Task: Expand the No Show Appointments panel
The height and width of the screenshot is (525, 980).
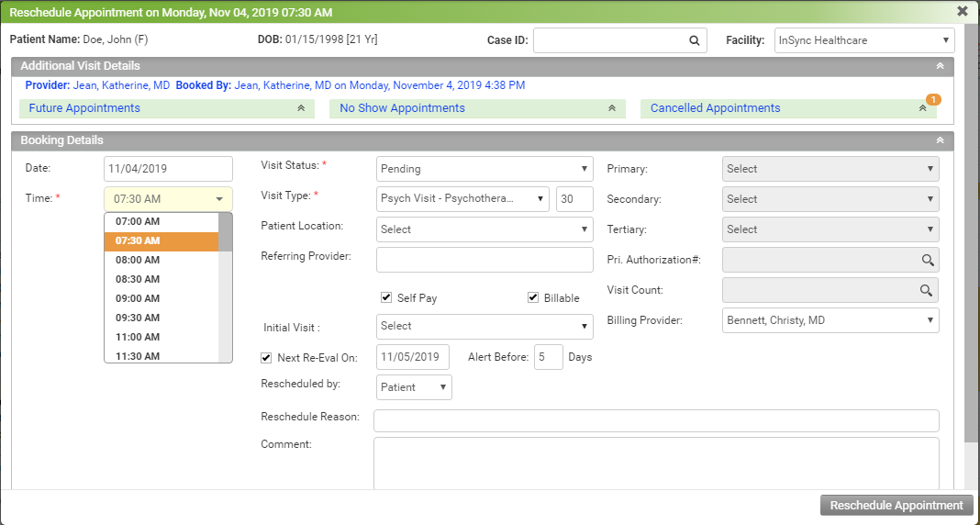Action: [x=611, y=108]
